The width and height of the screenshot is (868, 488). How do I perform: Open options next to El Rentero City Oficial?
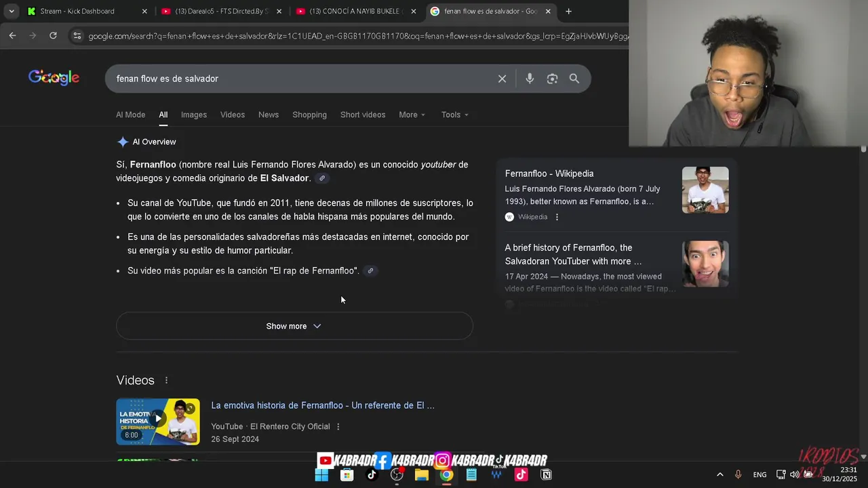click(x=338, y=426)
